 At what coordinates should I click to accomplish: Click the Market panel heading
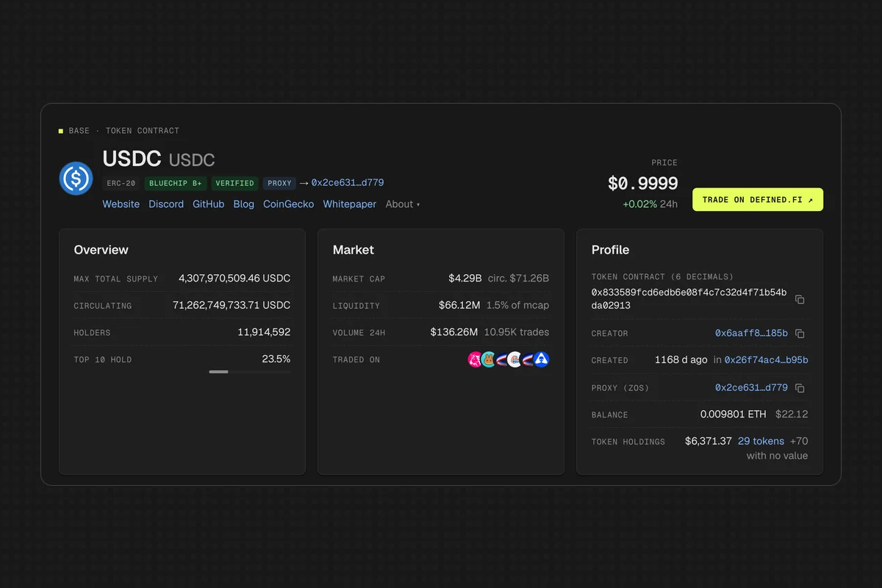coord(354,250)
